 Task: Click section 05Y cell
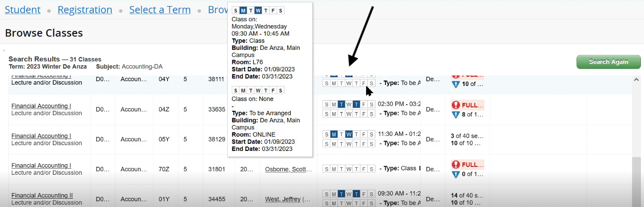click(x=164, y=139)
